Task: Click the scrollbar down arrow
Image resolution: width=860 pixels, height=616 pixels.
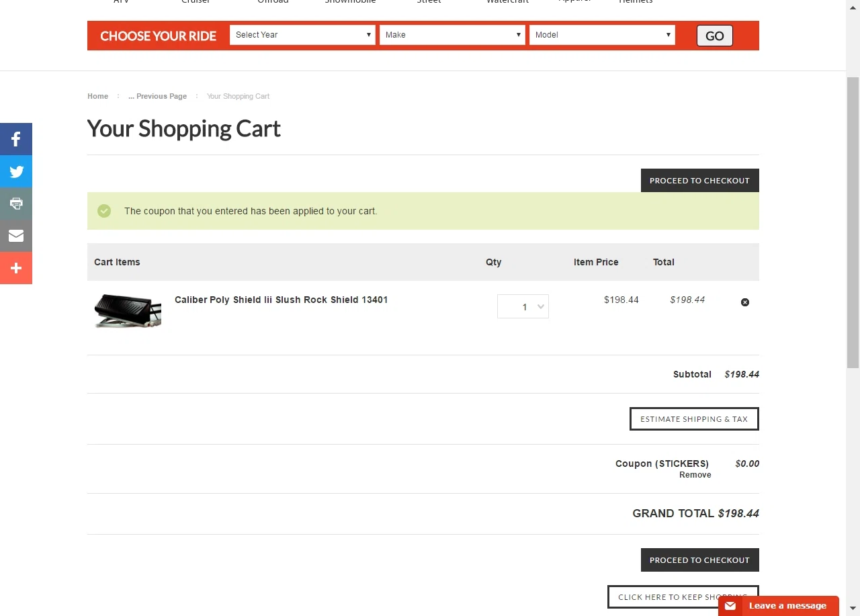Action: 853,609
